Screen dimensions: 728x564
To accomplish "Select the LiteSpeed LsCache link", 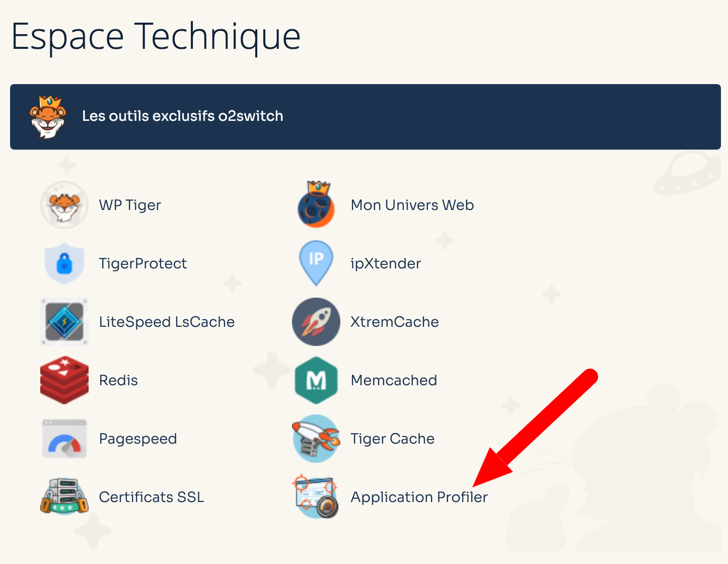I will (167, 322).
